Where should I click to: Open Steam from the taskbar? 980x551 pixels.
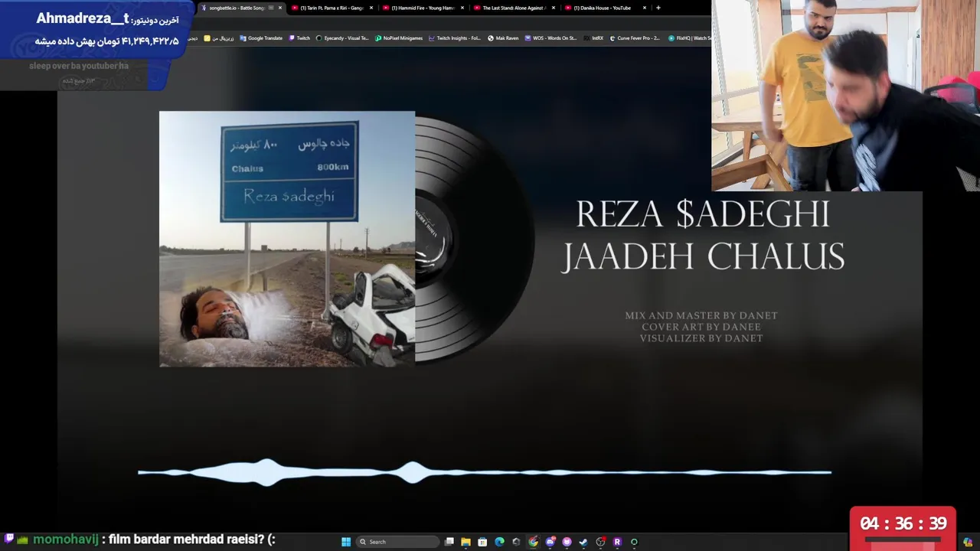(583, 542)
